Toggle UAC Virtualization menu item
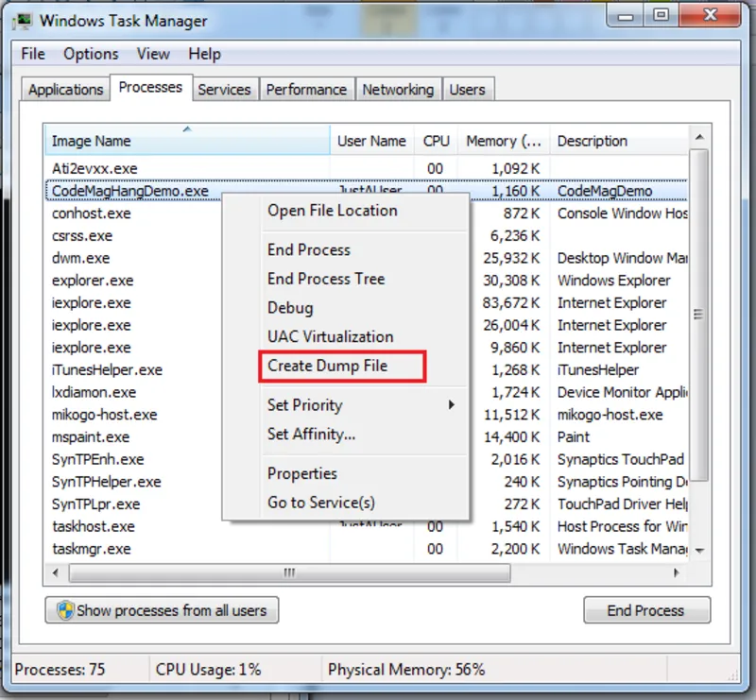The height and width of the screenshot is (700, 756). pyautogui.click(x=330, y=336)
